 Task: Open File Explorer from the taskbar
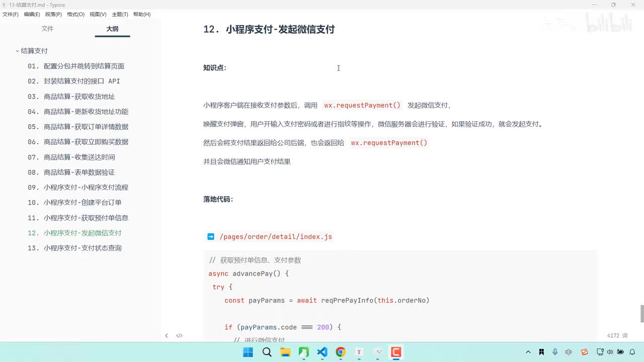pos(285,352)
